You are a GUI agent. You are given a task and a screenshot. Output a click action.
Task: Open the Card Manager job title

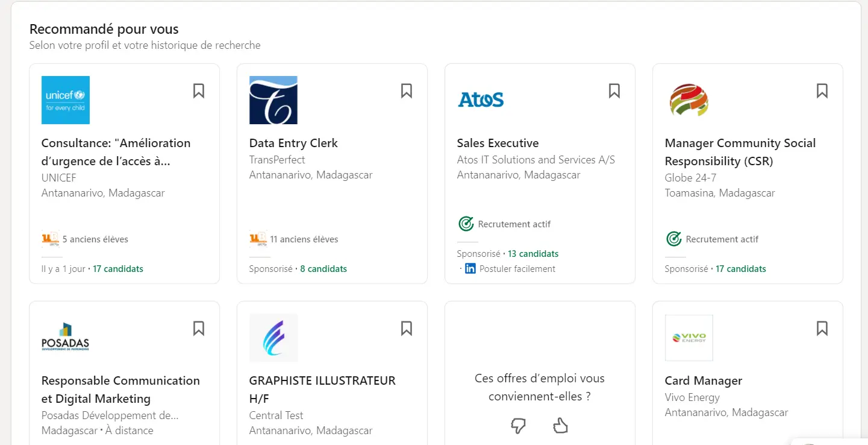click(704, 380)
